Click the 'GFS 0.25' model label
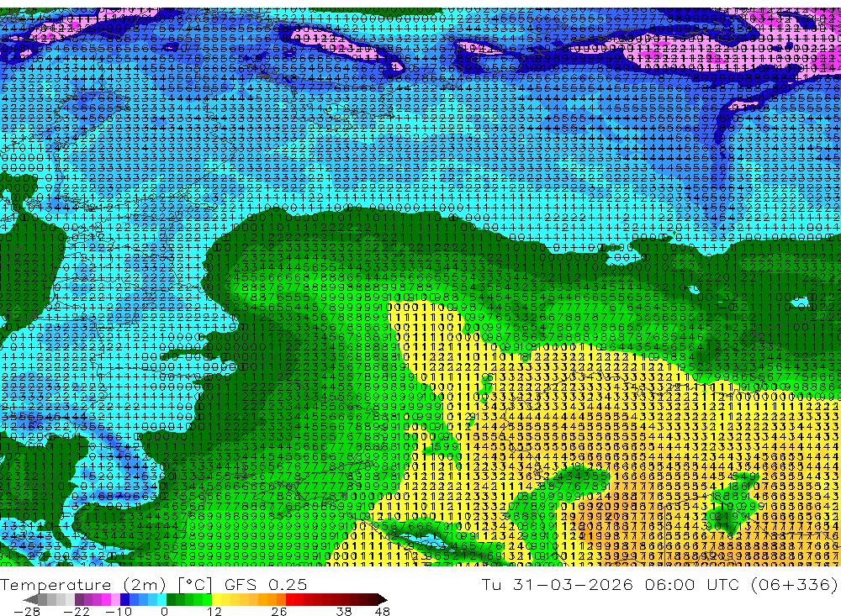The height and width of the screenshot is (616, 841). 266,584
